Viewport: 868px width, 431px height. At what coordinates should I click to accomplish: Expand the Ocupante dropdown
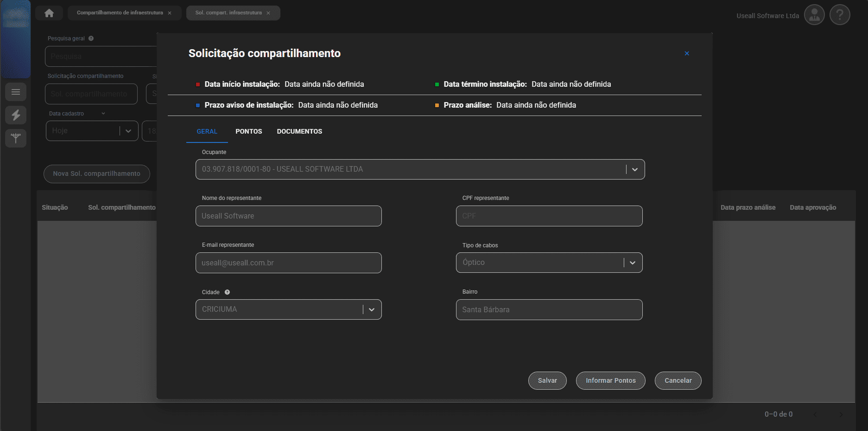(x=634, y=169)
